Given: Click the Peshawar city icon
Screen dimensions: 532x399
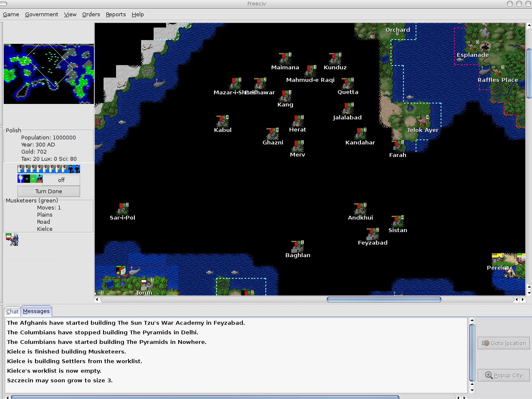Looking at the screenshot, I should [x=260, y=83].
